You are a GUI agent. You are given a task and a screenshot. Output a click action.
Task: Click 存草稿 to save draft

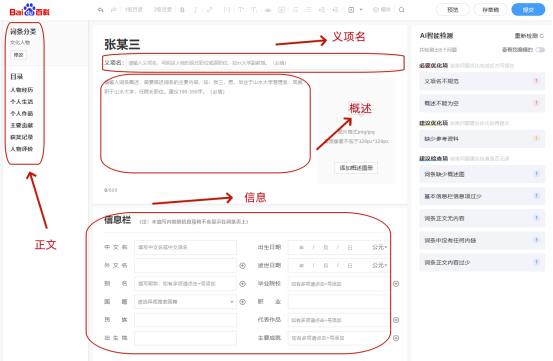[x=491, y=10]
